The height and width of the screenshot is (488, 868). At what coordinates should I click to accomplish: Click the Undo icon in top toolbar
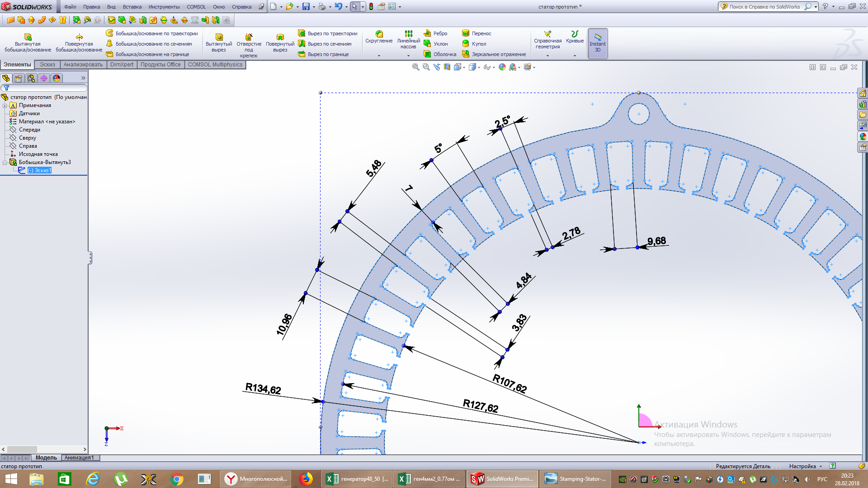click(338, 6)
